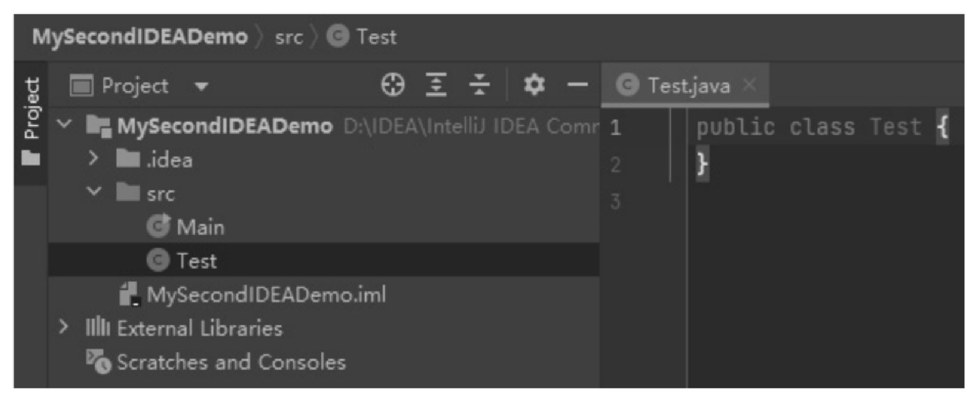Click the Main class icon in project tree
Viewport: 980px width, 397px height.
[158, 226]
